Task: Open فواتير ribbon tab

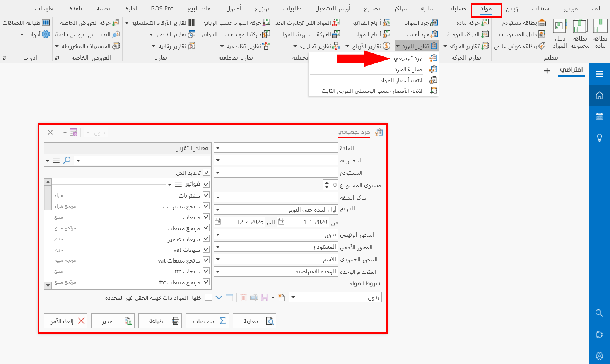Action: (x=571, y=9)
